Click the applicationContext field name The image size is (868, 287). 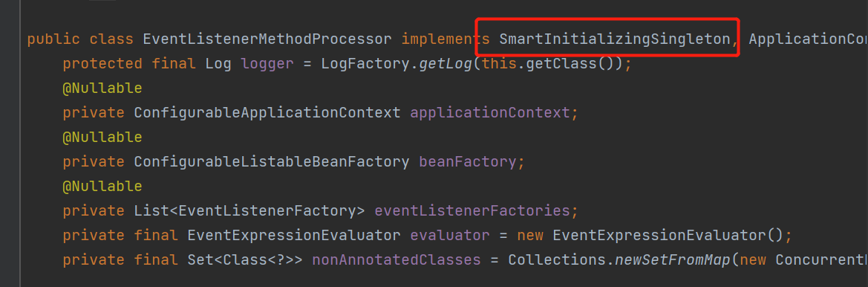click(x=490, y=112)
